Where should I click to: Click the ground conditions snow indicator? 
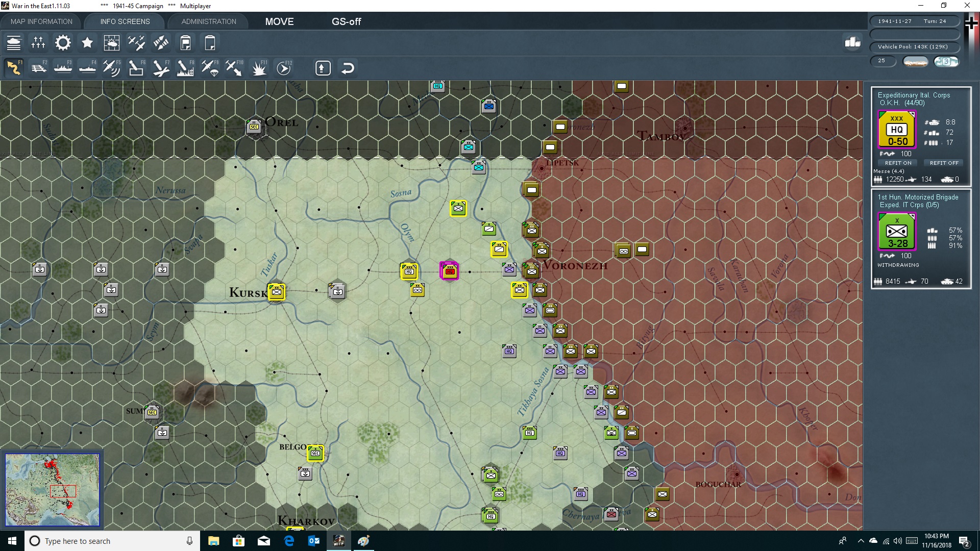[x=916, y=62]
